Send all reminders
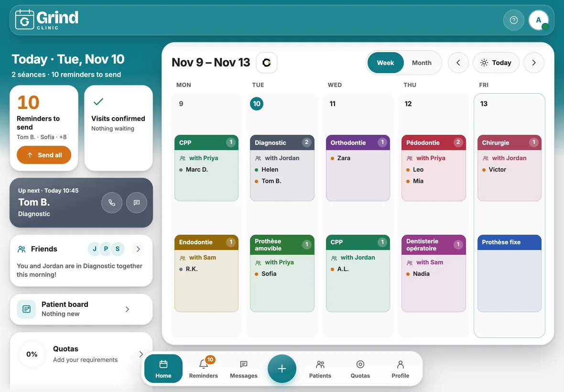This screenshot has height=392, width=564. click(x=44, y=155)
